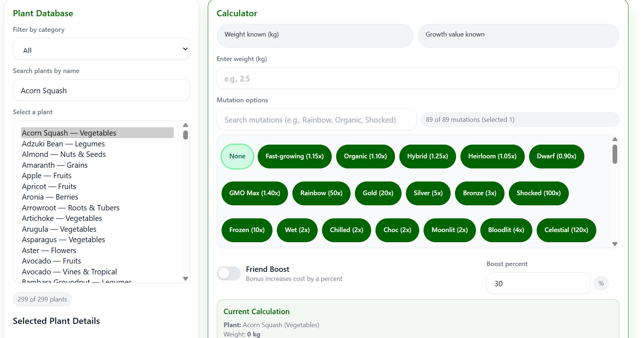644x338 pixels.
Task: Choose the Frozen (10x) mutation
Action: point(247,230)
